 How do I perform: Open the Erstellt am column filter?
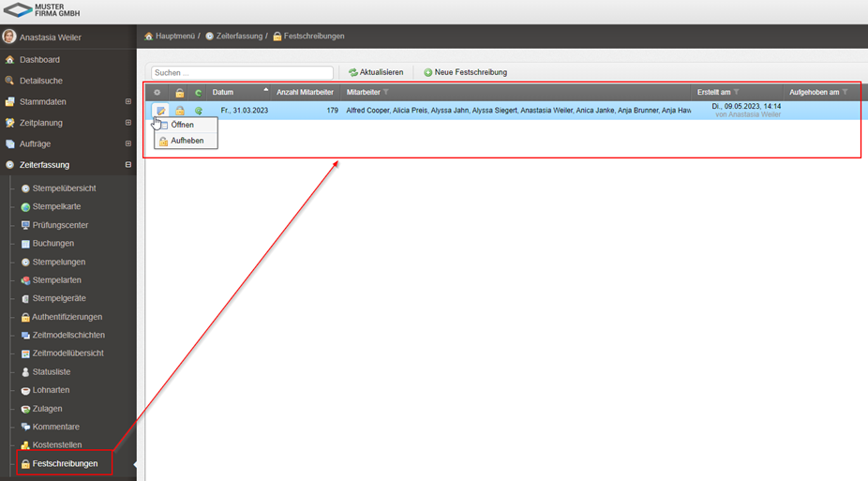click(737, 92)
